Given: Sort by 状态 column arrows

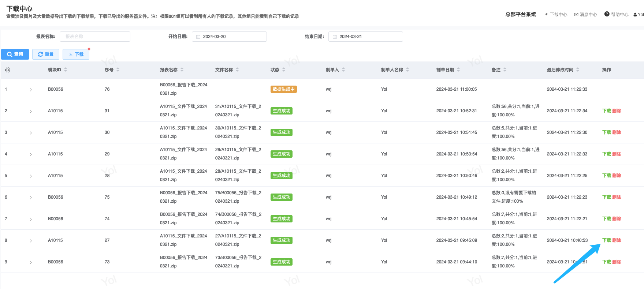Looking at the screenshot, I should pos(284,70).
